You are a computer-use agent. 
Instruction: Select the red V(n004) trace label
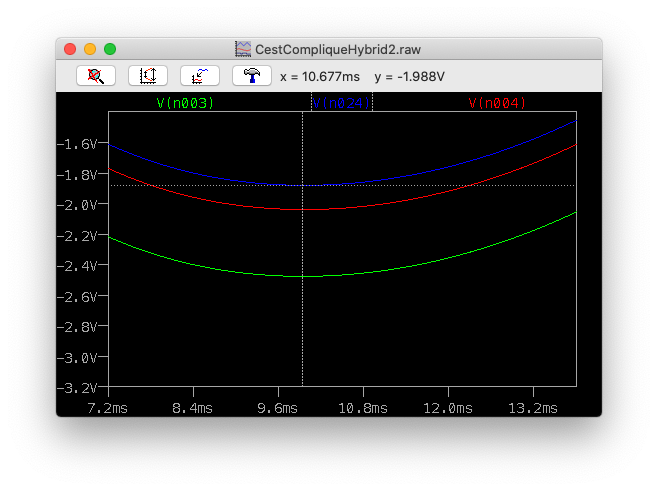coord(497,103)
